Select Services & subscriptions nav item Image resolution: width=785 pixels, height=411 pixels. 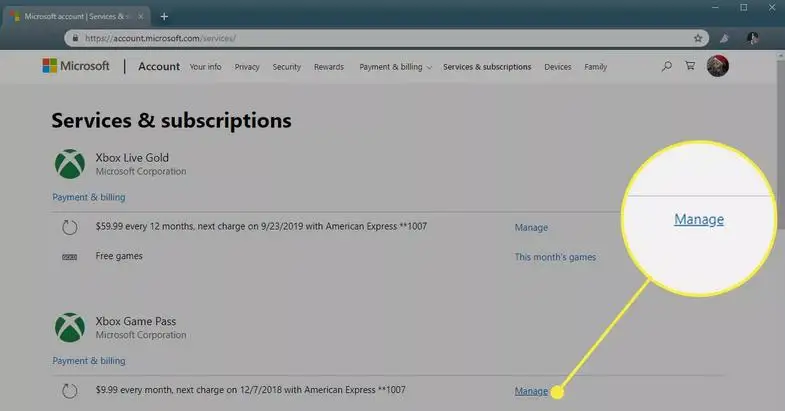pyautogui.click(x=487, y=67)
